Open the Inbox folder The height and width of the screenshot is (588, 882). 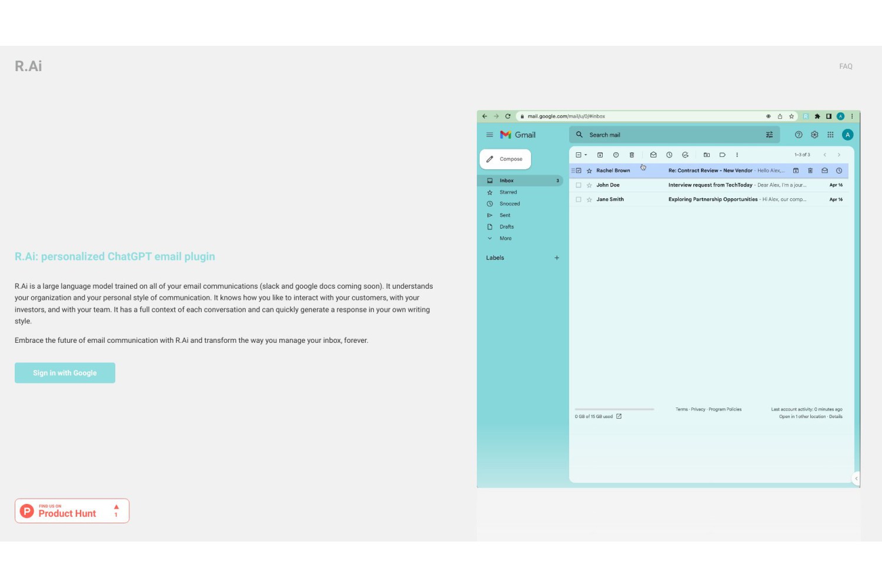[x=520, y=181]
